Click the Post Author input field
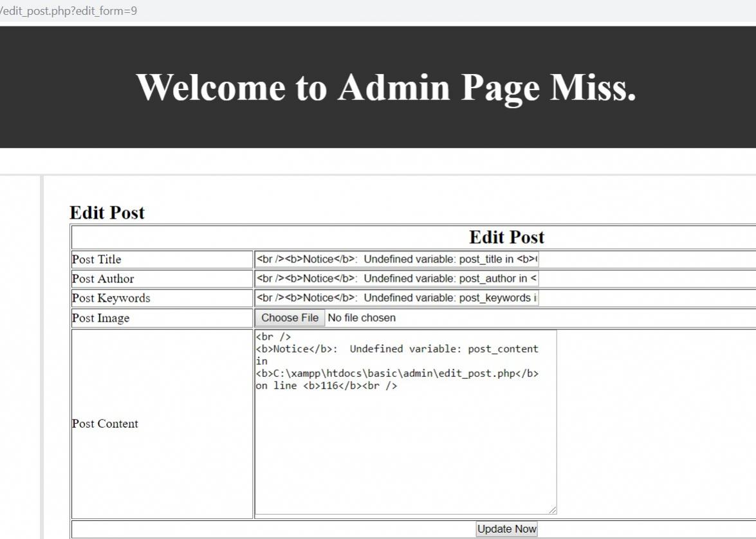The height and width of the screenshot is (539, 756). pyautogui.click(x=396, y=279)
